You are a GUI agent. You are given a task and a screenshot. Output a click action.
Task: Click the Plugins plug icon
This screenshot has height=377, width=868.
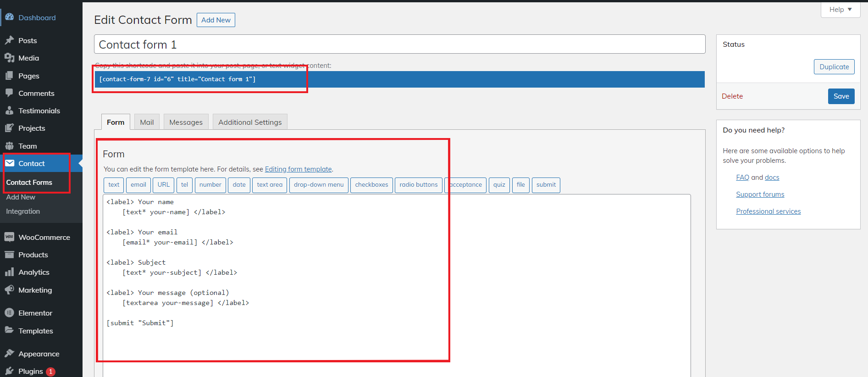9,371
